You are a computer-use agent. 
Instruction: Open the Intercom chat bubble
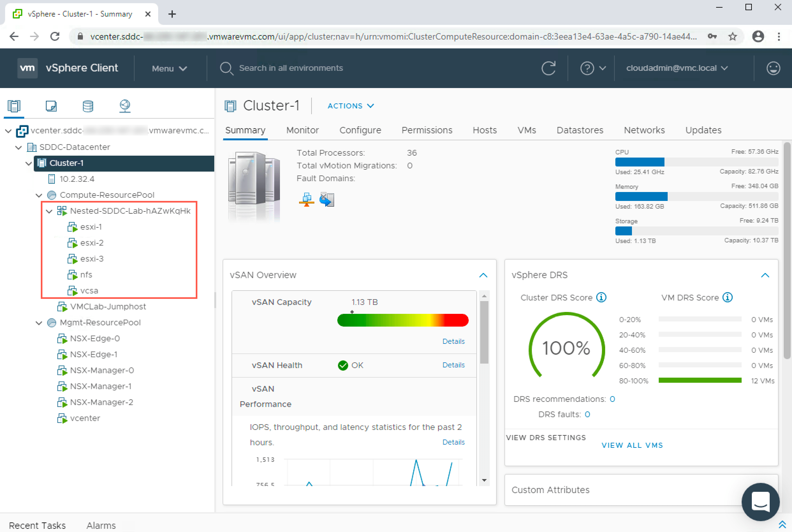click(x=760, y=502)
